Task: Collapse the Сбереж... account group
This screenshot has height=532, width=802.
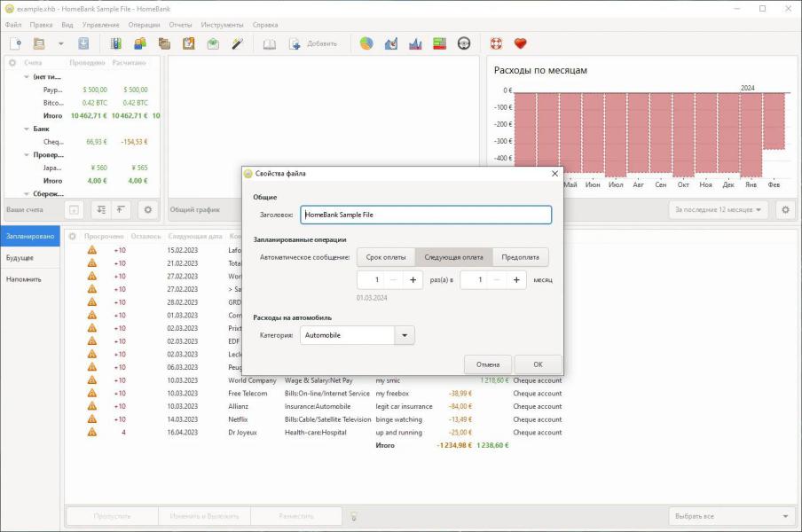Action: coord(27,193)
